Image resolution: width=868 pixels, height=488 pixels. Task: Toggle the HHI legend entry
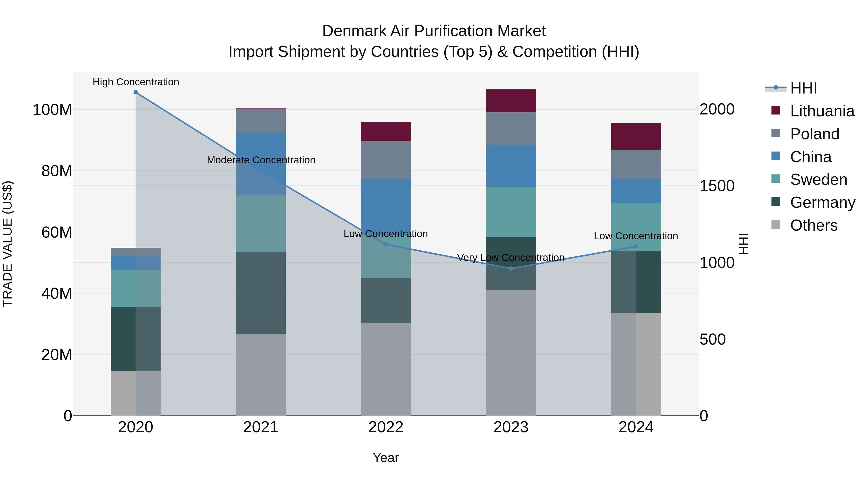[791, 88]
